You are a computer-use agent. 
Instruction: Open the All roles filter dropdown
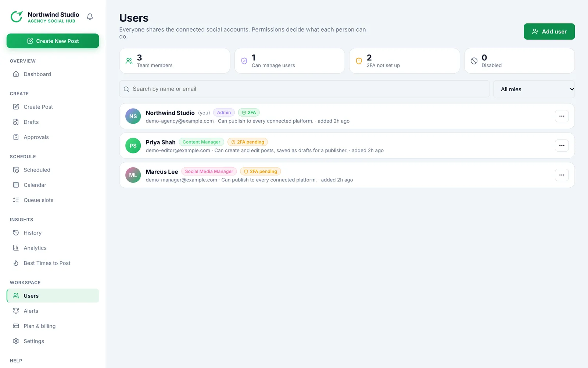[x=534, y=89]
